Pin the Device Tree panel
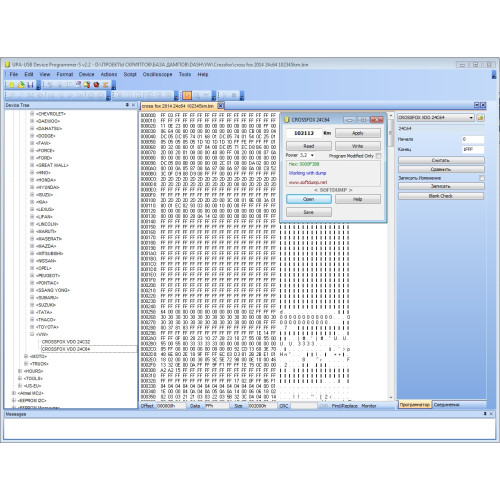 pyautogui.click(x=127, y=105)
